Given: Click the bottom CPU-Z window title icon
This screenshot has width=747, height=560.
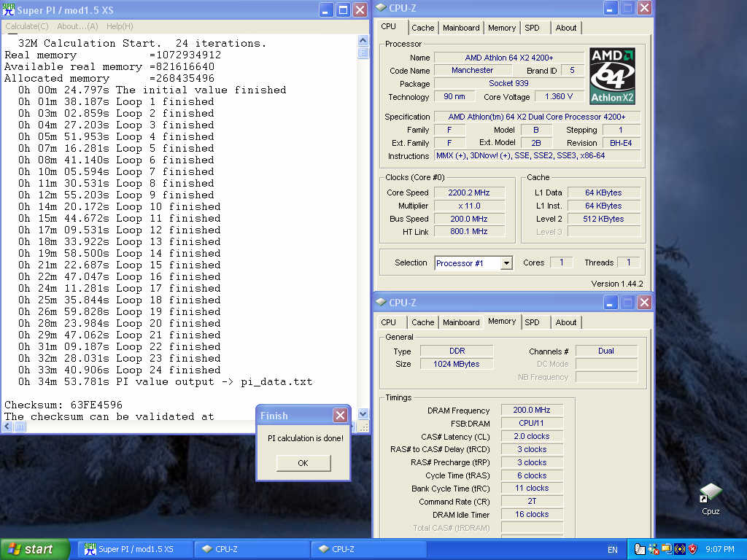Looking at the screenshot, I should tap(381, 302).
